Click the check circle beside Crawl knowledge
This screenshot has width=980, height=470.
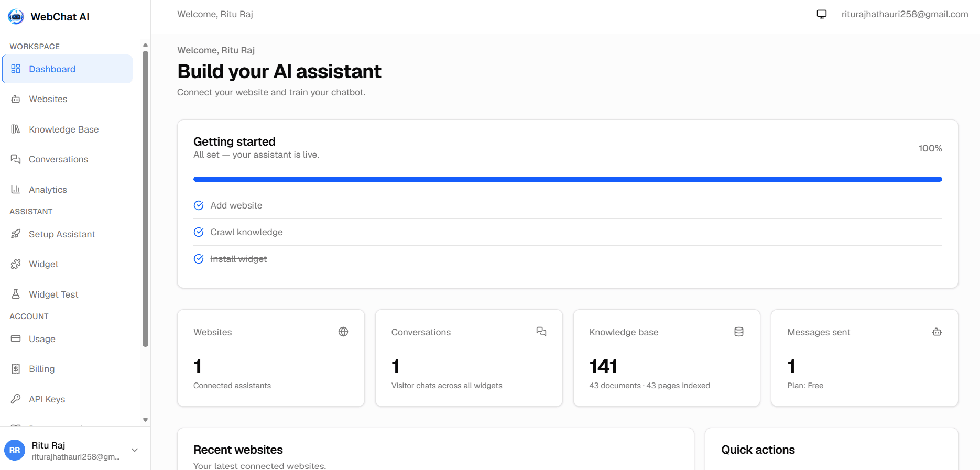(199, 232)
